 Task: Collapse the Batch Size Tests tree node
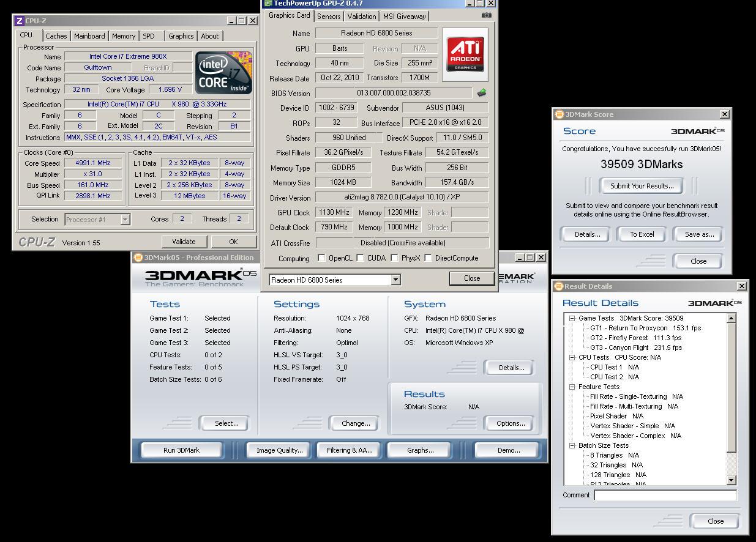click(x=572, y=445)
